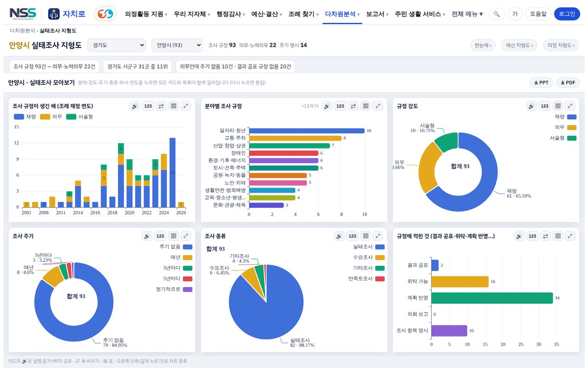This screenshot has height=368, width=588.
Task: Expand the 전체 메뉴 dropdown
Action: coord(467,14)
